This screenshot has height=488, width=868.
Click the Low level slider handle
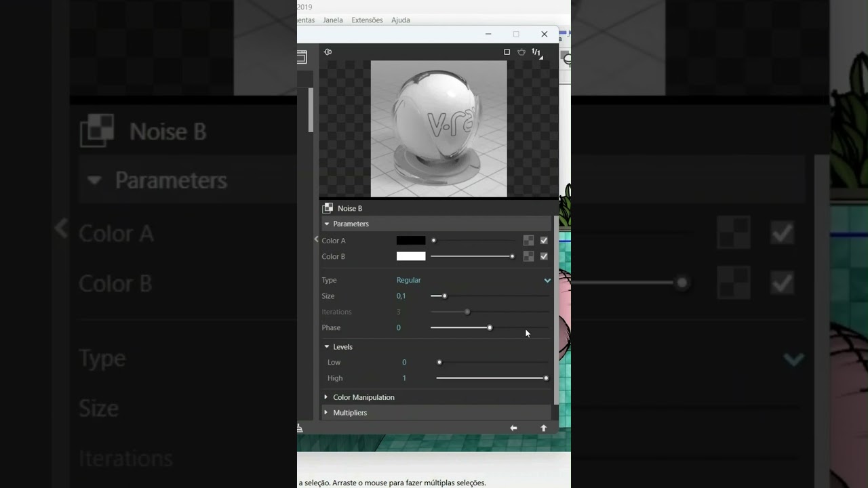coord(439,363)
